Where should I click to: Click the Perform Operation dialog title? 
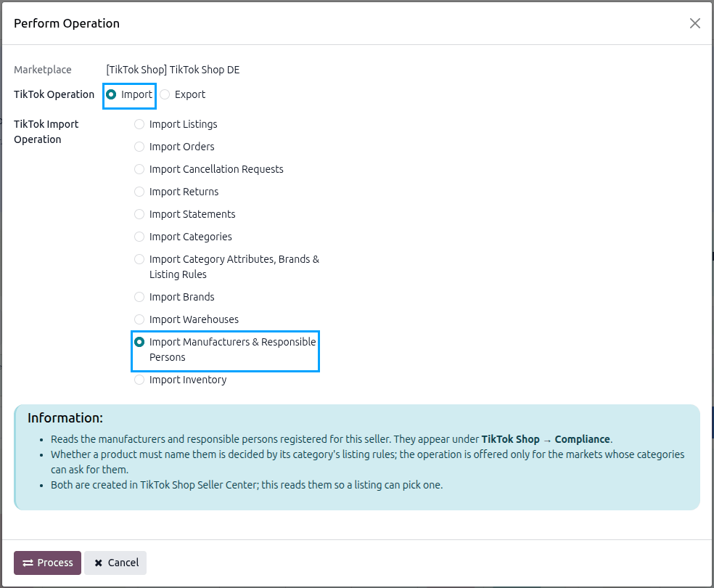tap(67, 23)
